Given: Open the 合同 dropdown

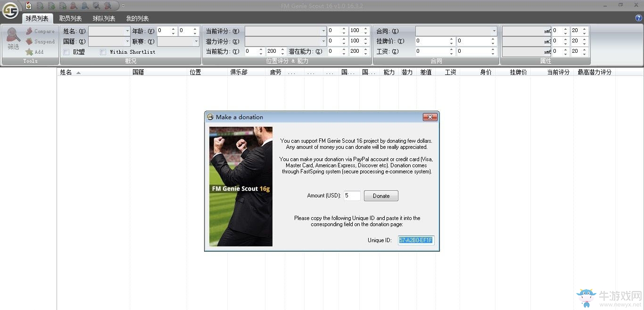Looking at the screenshot, I should (456, 31).
